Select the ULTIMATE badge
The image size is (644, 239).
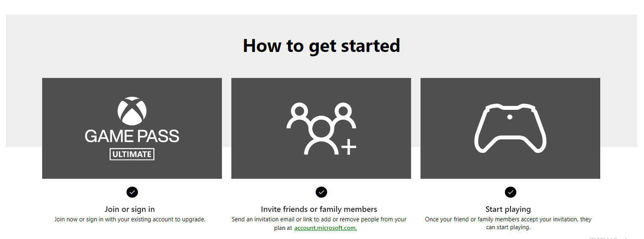(132, 154)
